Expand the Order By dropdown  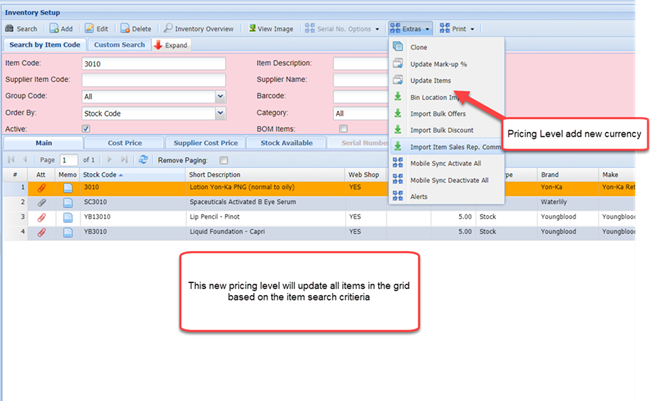219,113
